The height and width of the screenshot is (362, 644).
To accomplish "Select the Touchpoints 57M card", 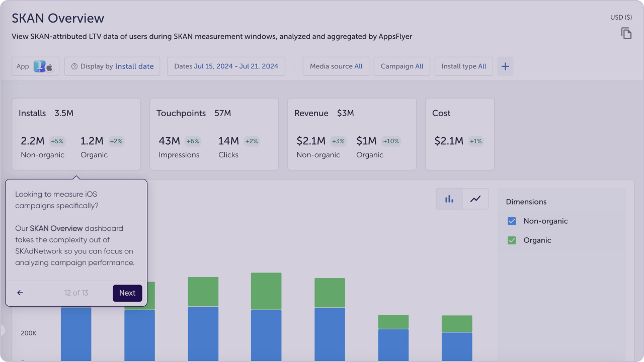I will point(214,134).
